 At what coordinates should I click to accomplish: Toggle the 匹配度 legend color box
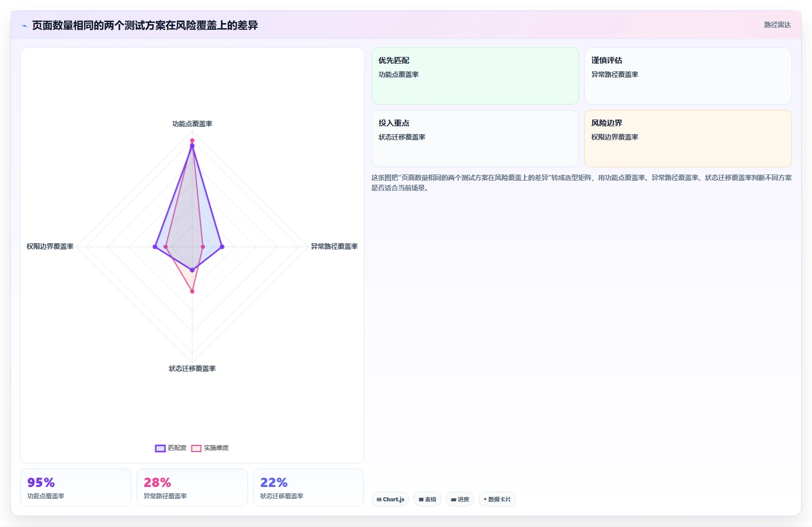(160, 448)
